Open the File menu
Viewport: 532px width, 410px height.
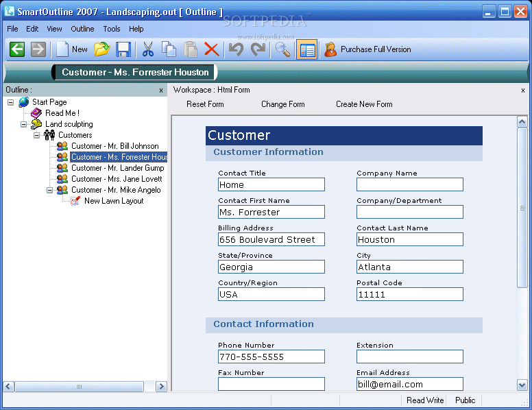(x=12, y=29)
